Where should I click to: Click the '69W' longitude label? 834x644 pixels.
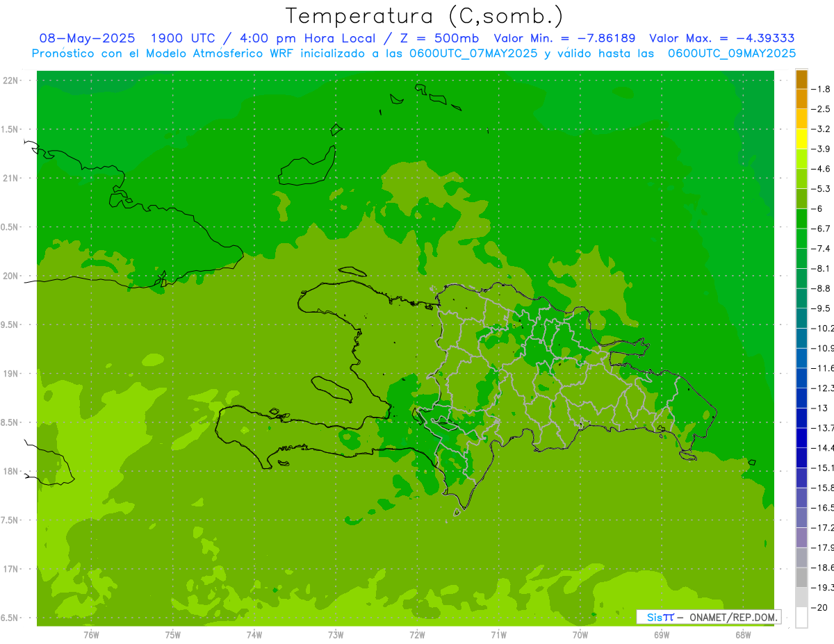click(x=662, y=635)
